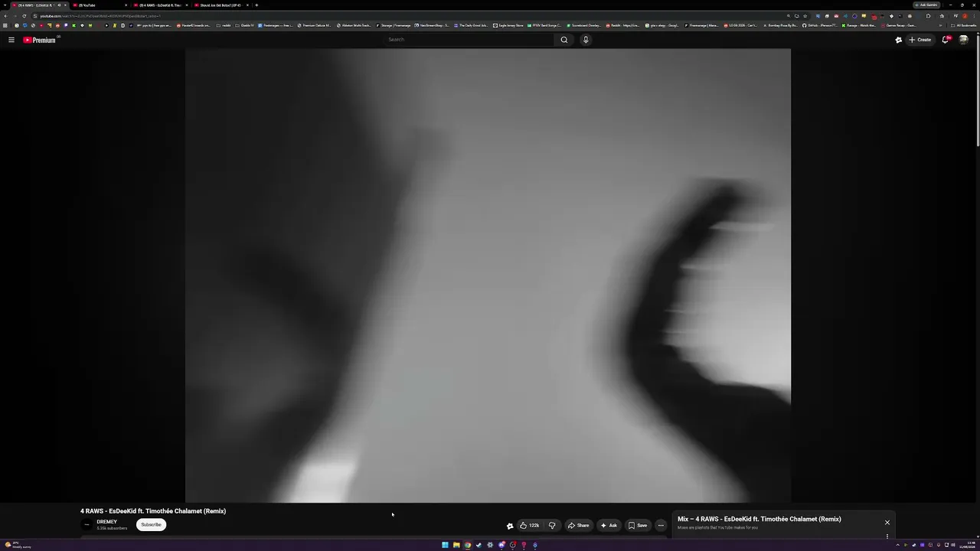Viewport: 980px width, 551px height.
Task: Click the Ask Gemini button
Action: [926, 5]
